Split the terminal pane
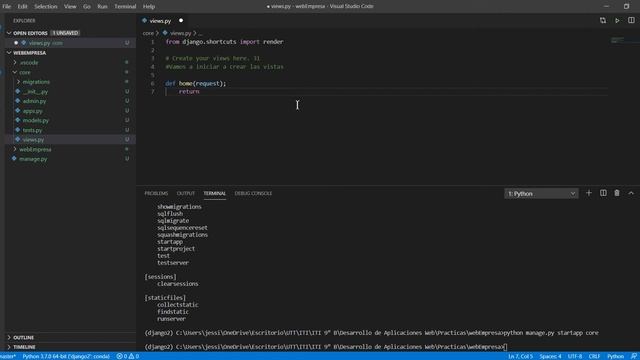 point(603,193)
